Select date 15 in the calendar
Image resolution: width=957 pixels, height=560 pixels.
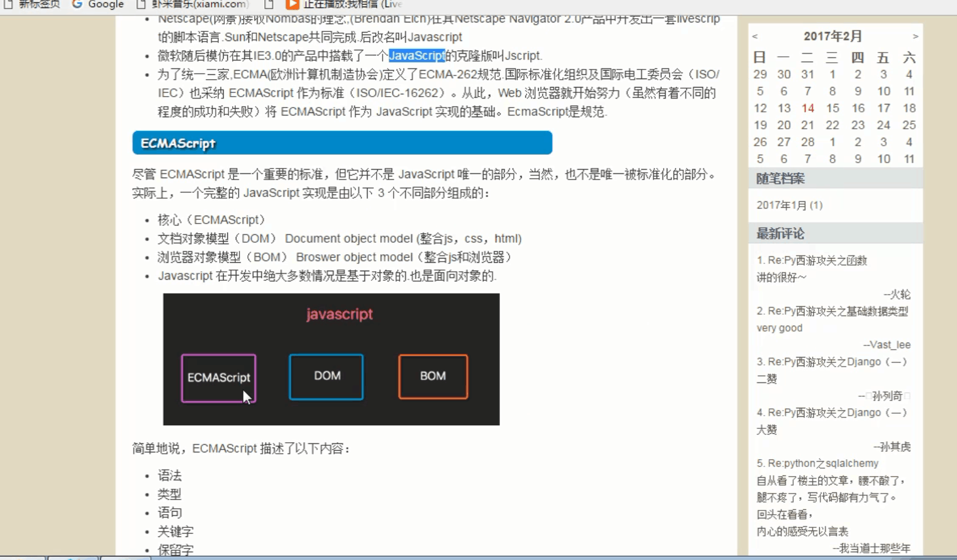[832, 108]
